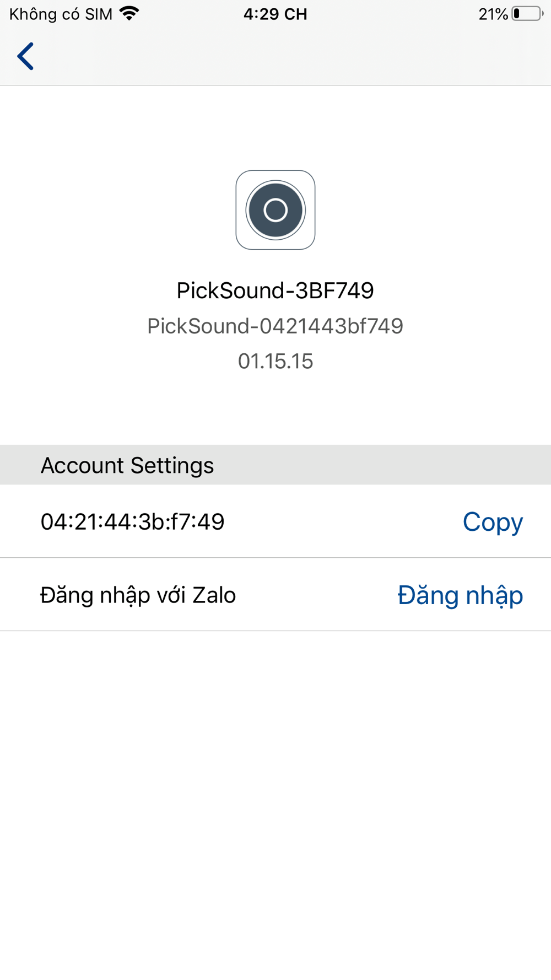Tap the word Settings in section header
551x980 pixels.
172,466
